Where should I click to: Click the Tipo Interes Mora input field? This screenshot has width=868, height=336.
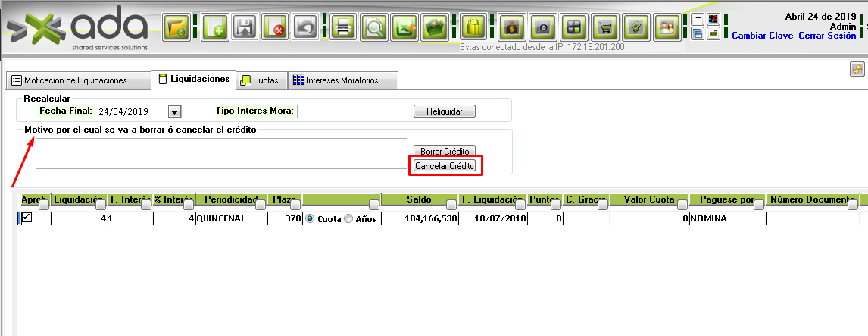[x=352, y=111]
